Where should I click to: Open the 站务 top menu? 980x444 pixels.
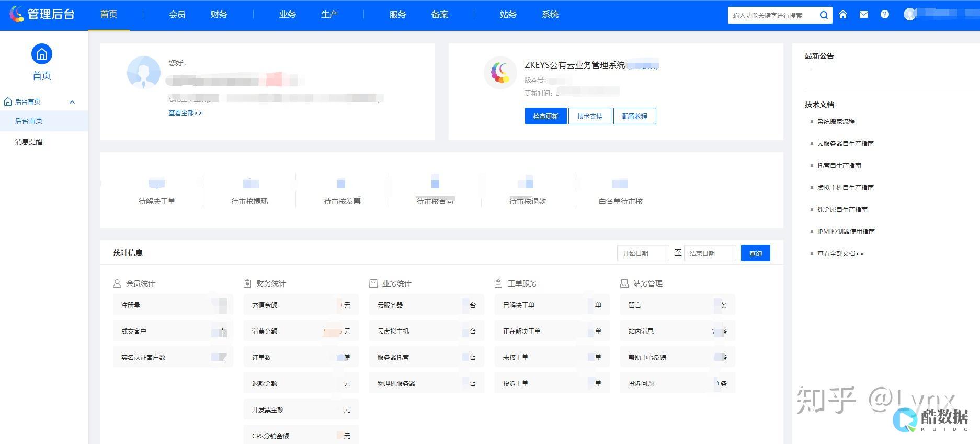point(508,15)
